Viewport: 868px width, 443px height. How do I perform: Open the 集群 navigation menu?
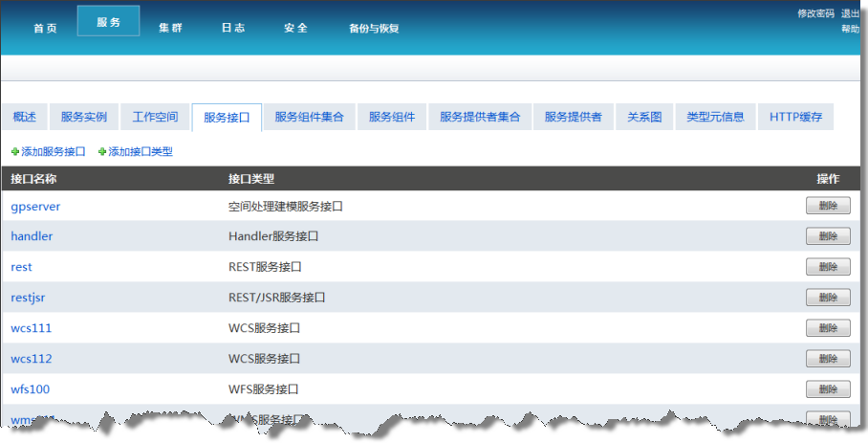click(170, 29)
